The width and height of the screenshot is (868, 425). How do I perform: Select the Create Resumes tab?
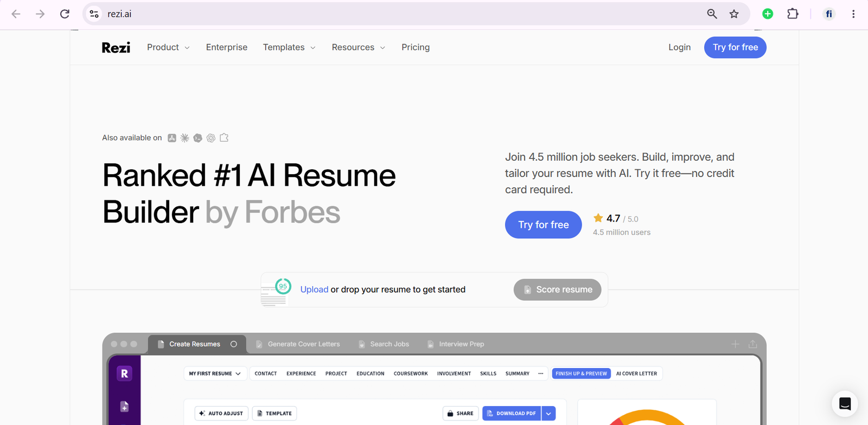point(197,344)
